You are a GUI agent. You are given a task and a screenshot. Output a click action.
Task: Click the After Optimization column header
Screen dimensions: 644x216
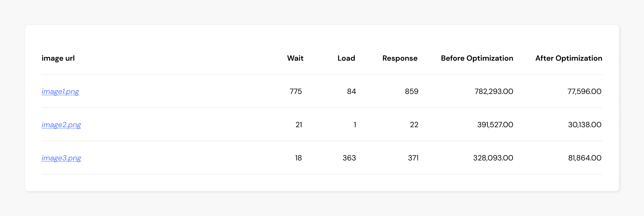569,58
